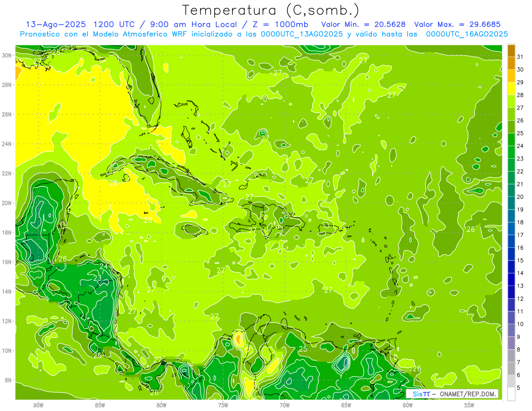This screenshot has height=411, width=532.
Task: Click the legend value 25
Action: (520, 133)
